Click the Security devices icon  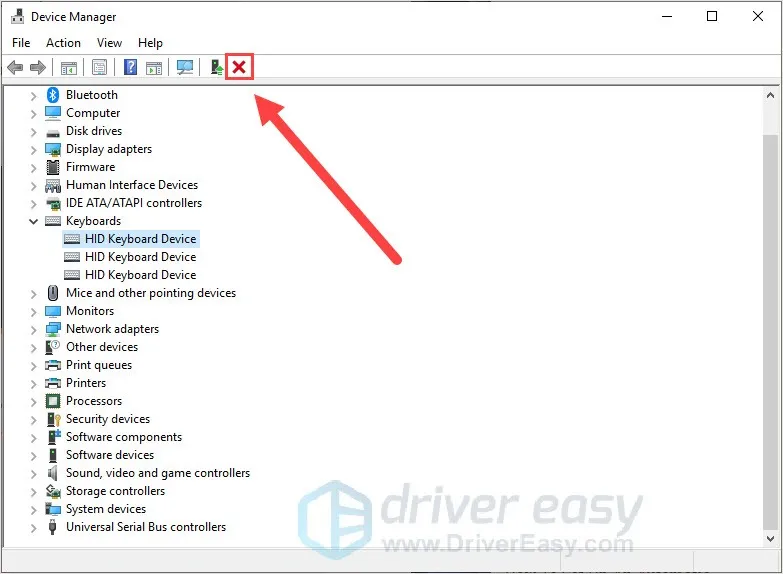tap(53, 419)
